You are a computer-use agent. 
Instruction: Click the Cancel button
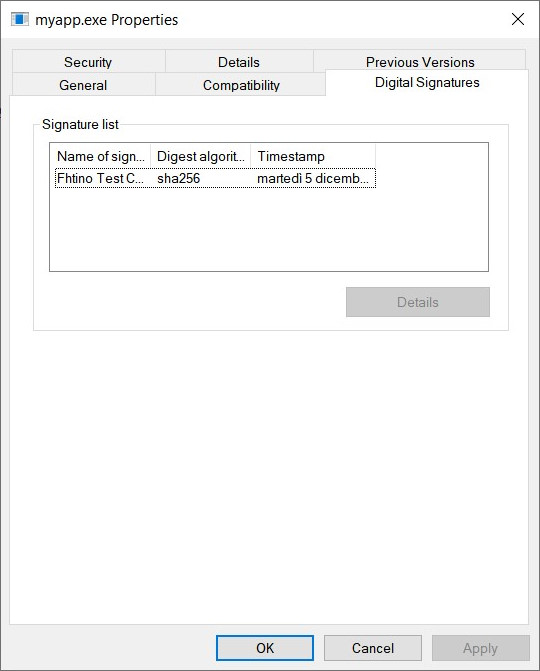pos(373,648)
